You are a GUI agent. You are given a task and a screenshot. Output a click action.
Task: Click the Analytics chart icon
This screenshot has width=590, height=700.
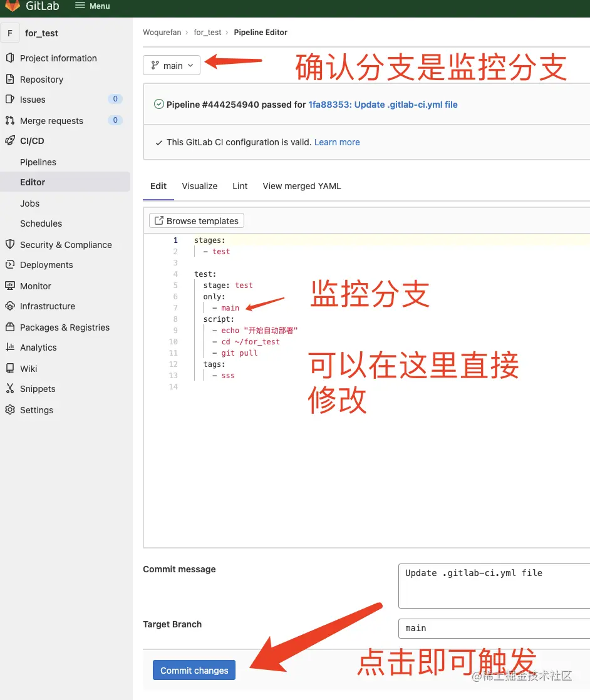tap(10, 347)
